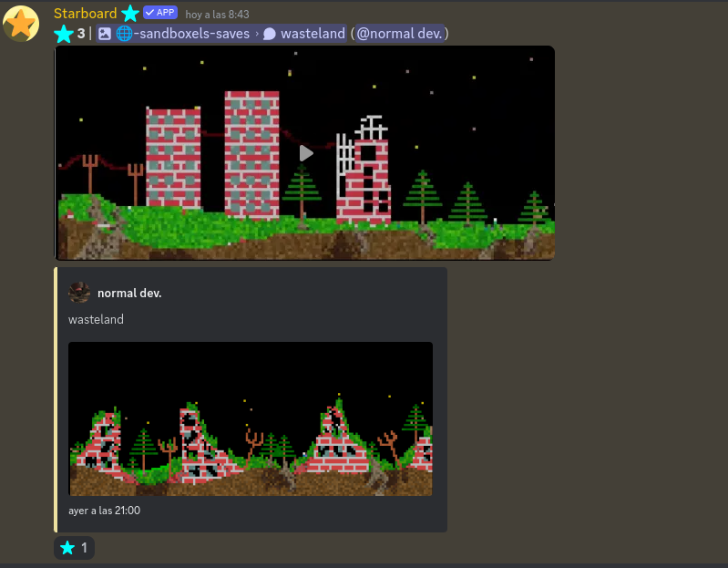Click the cyan star next to 3
728x568 pixels.
click(x=64, y=34)
